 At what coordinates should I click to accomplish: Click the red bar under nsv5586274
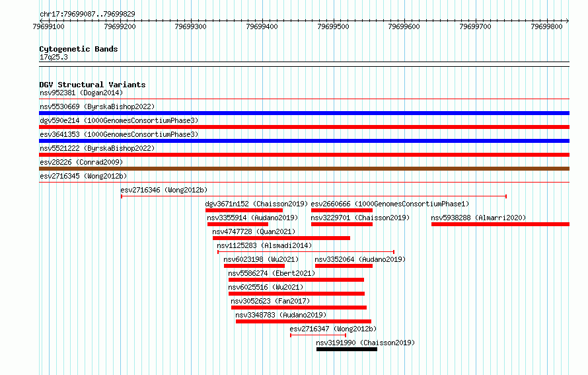pyautogui.click(x=296, y=280)
